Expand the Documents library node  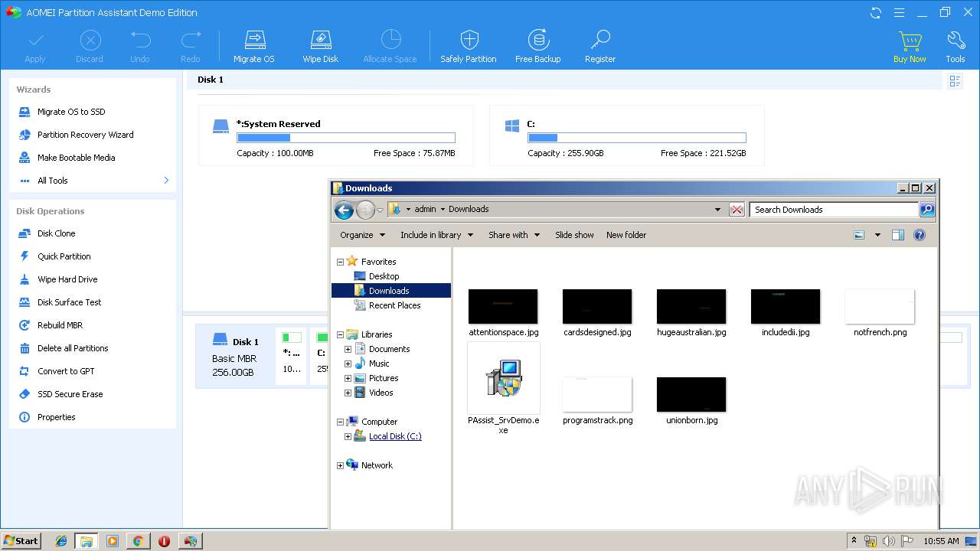(348, 349)
